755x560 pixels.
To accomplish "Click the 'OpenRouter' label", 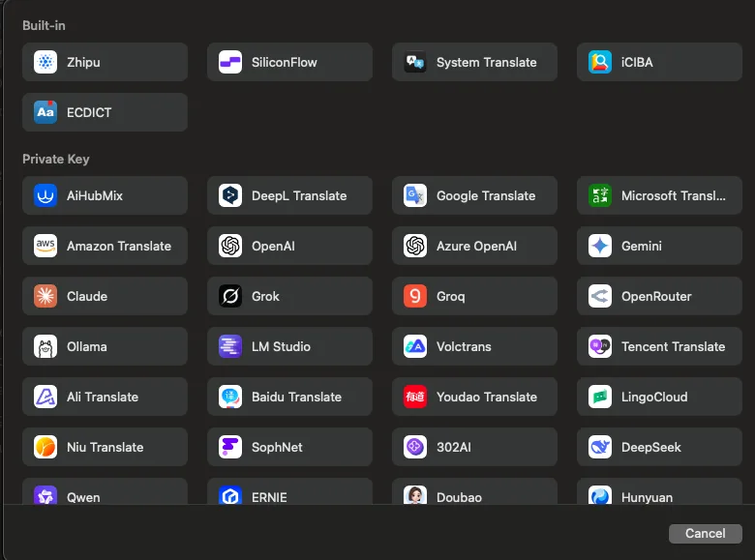I will pyautogui.click(x=656, y=297).
